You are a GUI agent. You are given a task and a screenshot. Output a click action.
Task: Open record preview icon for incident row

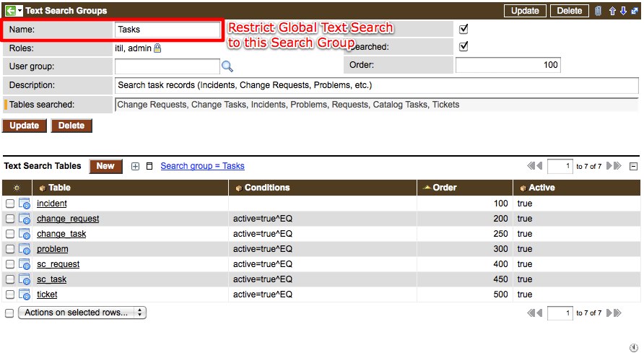point(24,204)
